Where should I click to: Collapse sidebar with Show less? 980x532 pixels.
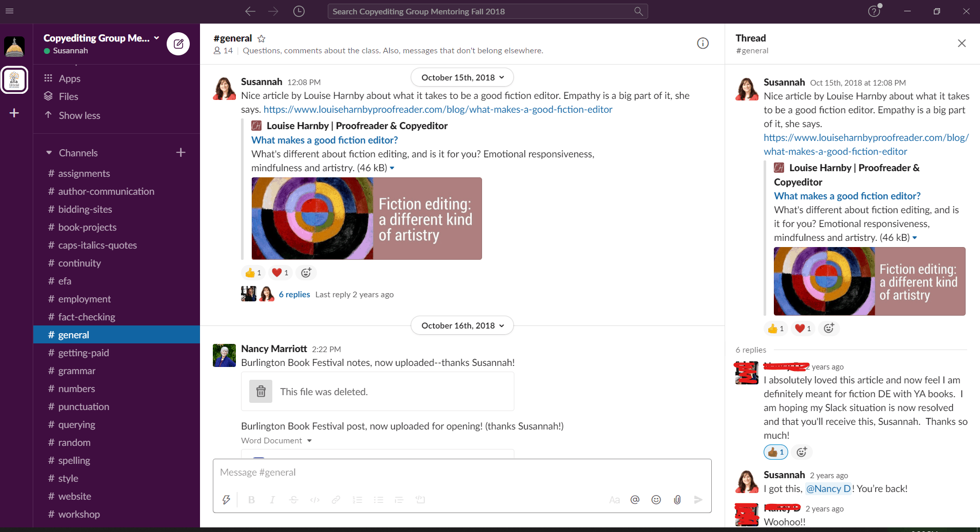coord(79,115)
